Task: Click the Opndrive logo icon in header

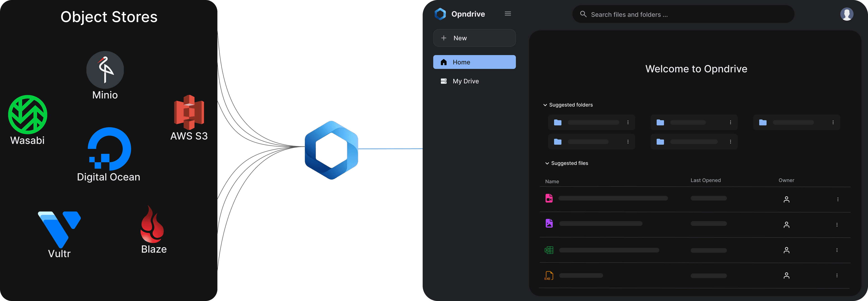Action: click(x=440, y=14)
